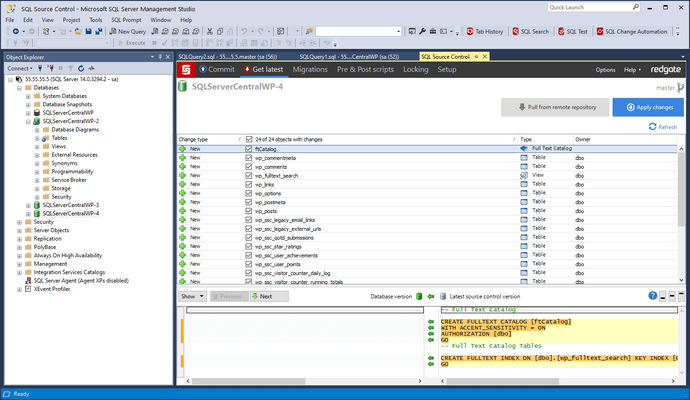Click Pull from remote repository button
Image resolution: width=690 pixels, height=400 pixels.
click(x=555, y=107)
